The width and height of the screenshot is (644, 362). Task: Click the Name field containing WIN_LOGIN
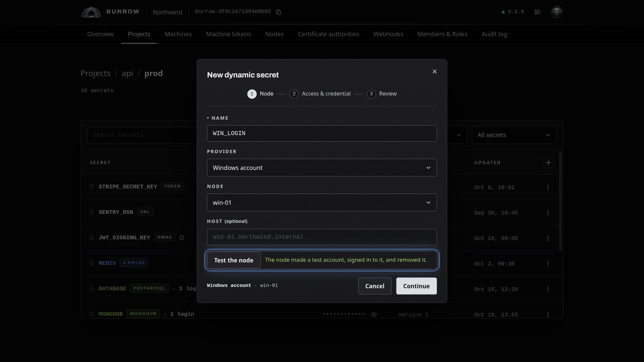point(322,133)
